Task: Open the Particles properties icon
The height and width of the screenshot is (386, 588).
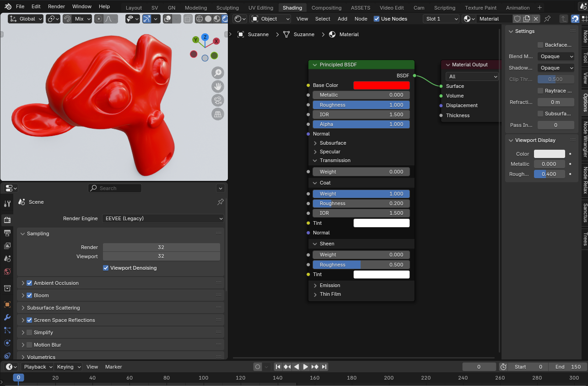Action: point(7,330)
